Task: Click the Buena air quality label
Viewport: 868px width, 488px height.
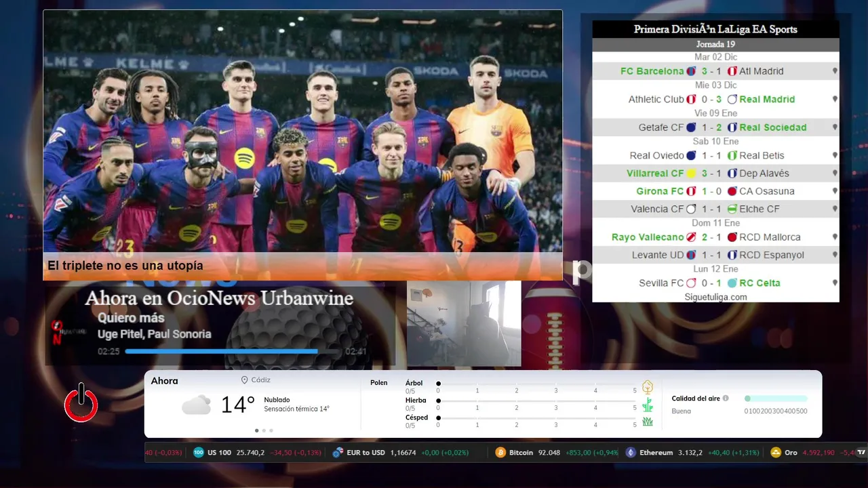Action: pyautogui.click(x=681, y=411)
